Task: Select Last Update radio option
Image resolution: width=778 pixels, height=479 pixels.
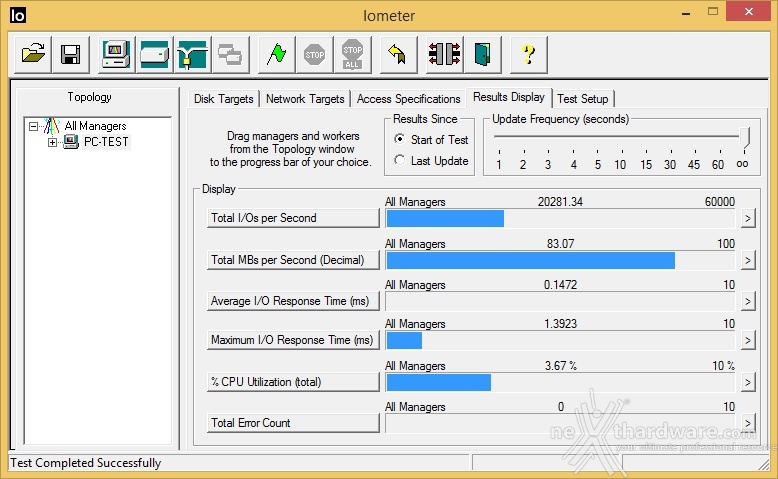Action: pyautogui.click(x=399, y=160)
